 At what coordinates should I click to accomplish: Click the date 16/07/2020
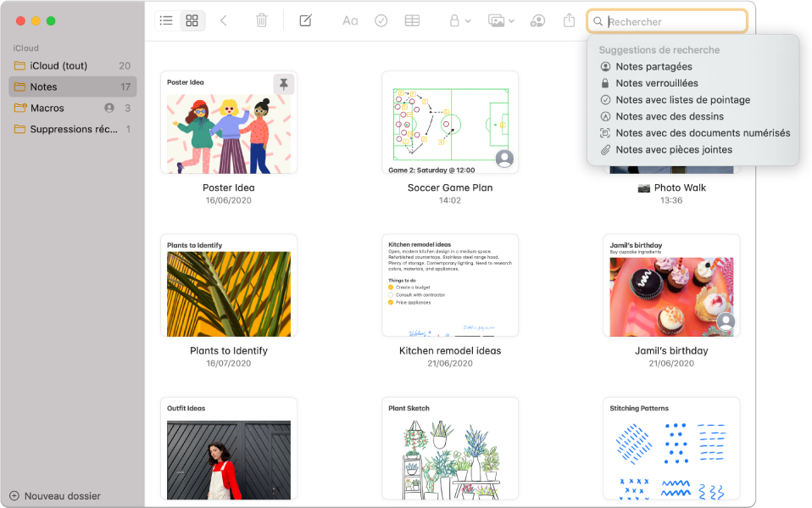coord(228,363)
